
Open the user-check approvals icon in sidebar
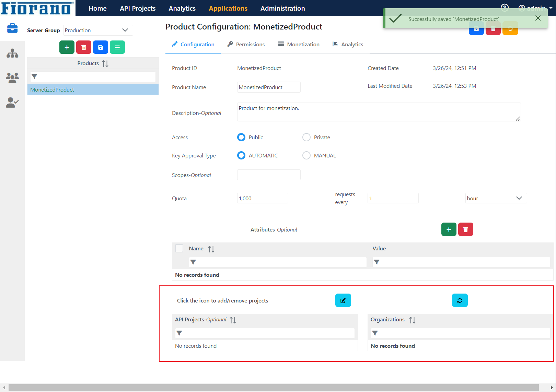pos(12,103)
